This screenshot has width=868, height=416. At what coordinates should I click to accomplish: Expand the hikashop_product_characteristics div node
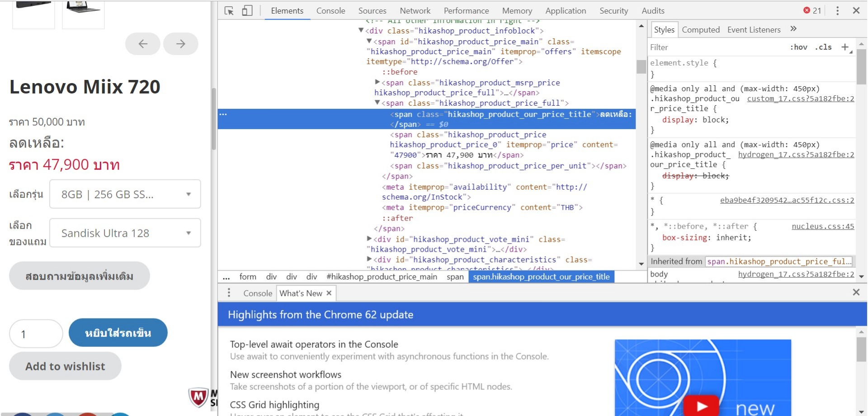point(369,259)
